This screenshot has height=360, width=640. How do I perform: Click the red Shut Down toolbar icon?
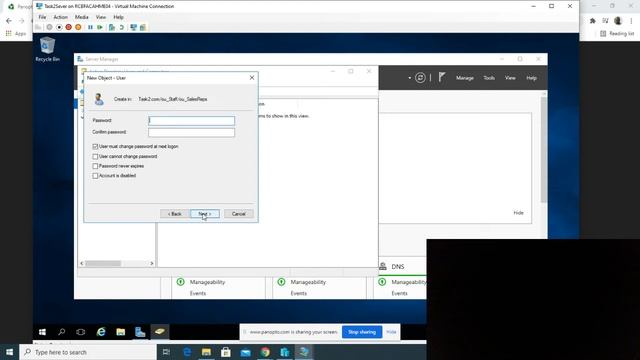69,27
